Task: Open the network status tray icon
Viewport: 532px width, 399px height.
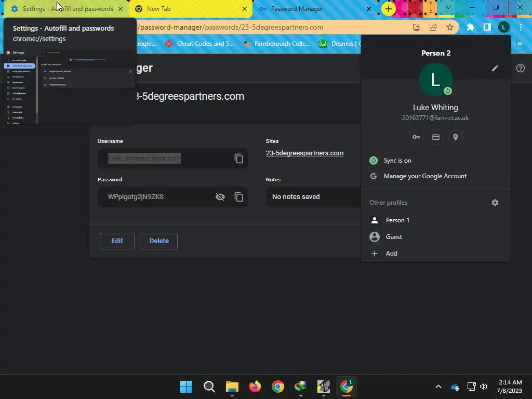Action: point(471,387)
